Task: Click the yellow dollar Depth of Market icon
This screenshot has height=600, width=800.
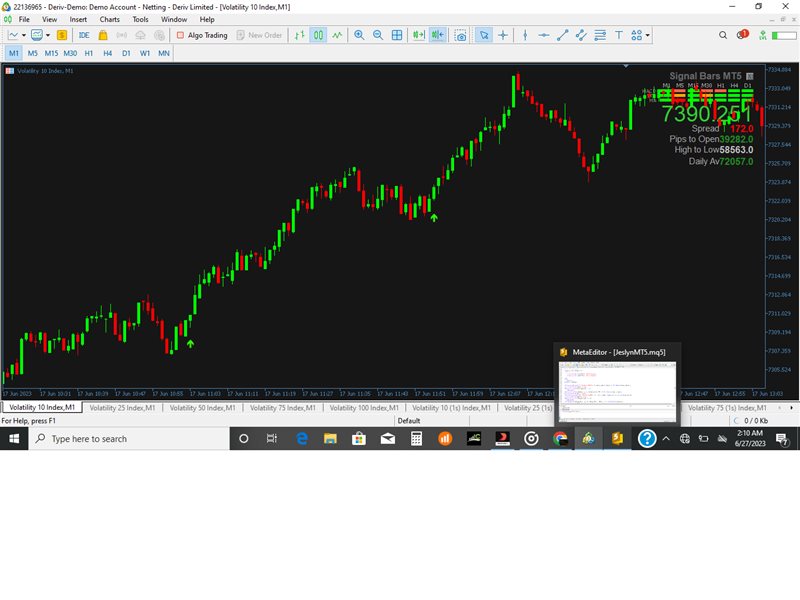Action: coord(62,35)
